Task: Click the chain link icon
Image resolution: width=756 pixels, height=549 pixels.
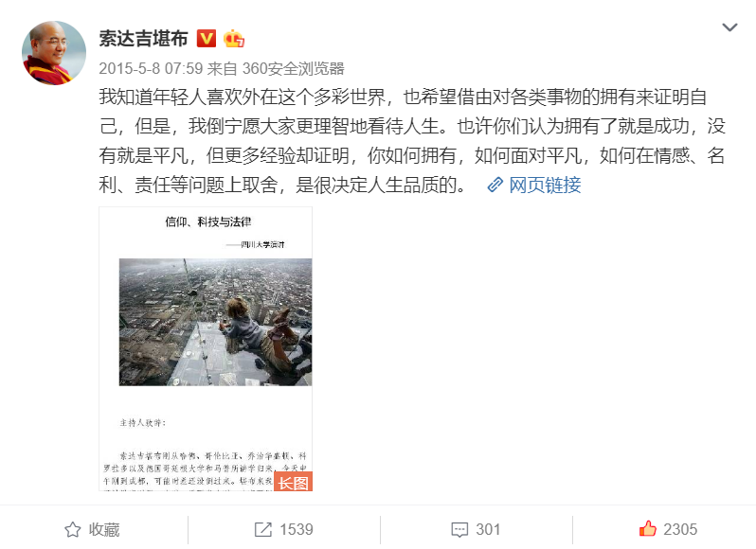Action: 495,185
